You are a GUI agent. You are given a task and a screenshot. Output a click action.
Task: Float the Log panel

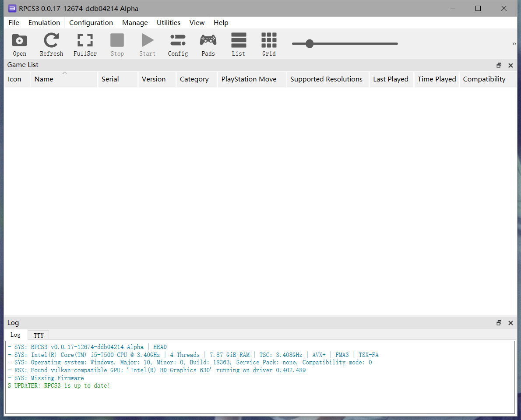499,323
